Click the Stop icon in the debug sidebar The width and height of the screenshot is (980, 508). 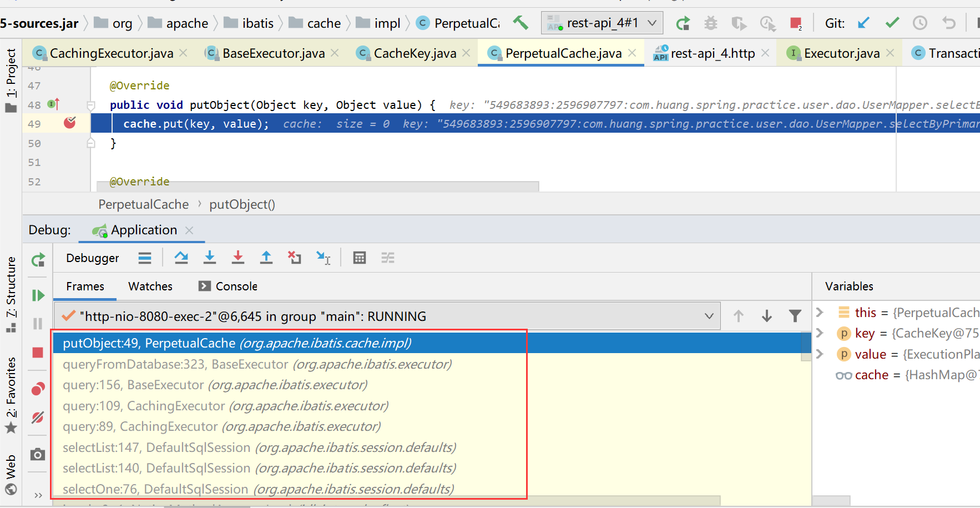38,353
